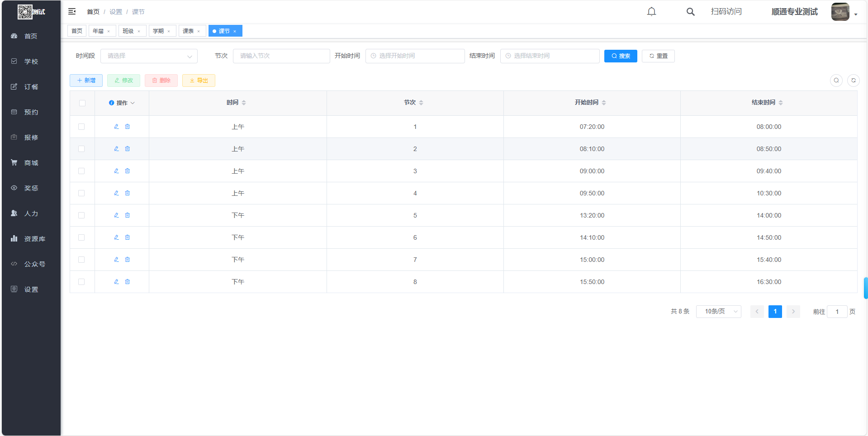Delete row for lesson 2
This screenshot has width=868, height=436.
[x=128, y=149]
